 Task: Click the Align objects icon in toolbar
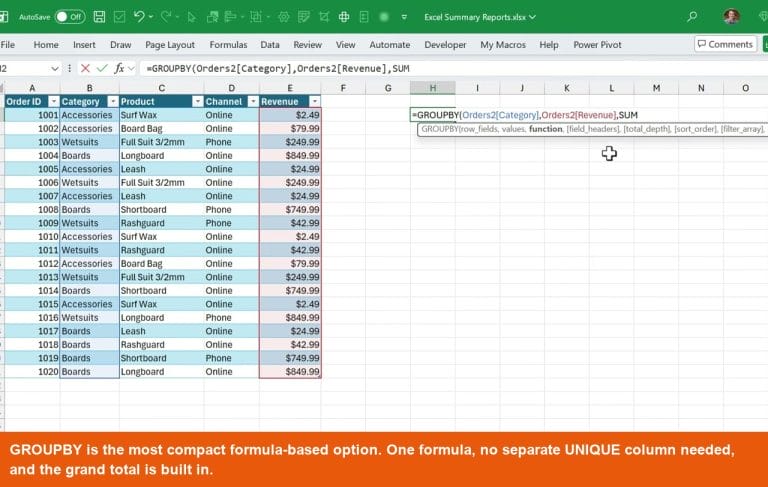[x=230, y=17]
